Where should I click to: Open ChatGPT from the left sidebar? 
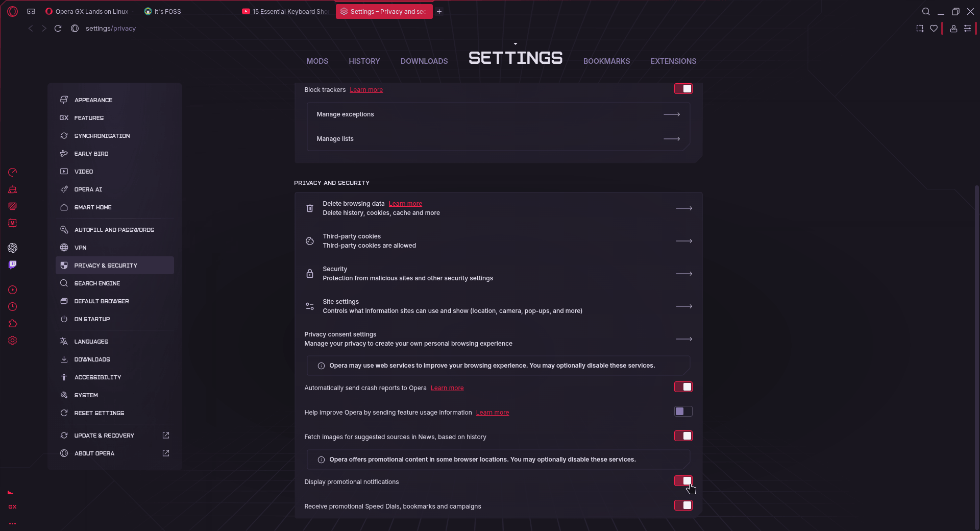click(13, 248)
